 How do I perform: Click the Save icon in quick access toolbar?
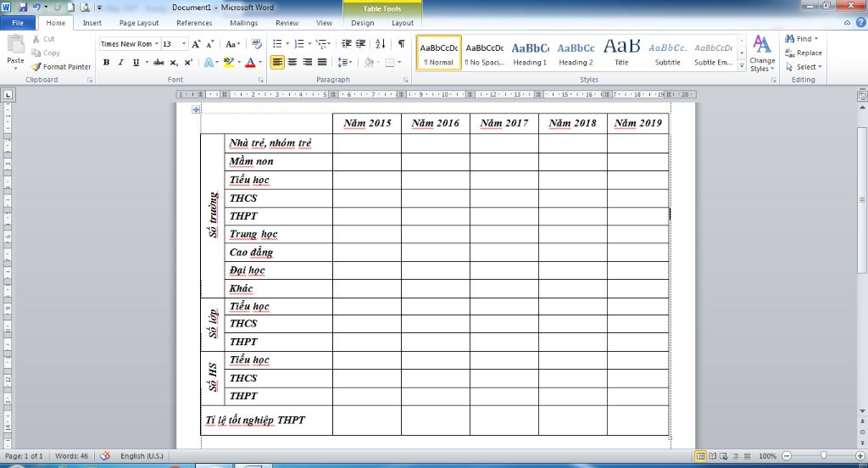click(23, 7)
